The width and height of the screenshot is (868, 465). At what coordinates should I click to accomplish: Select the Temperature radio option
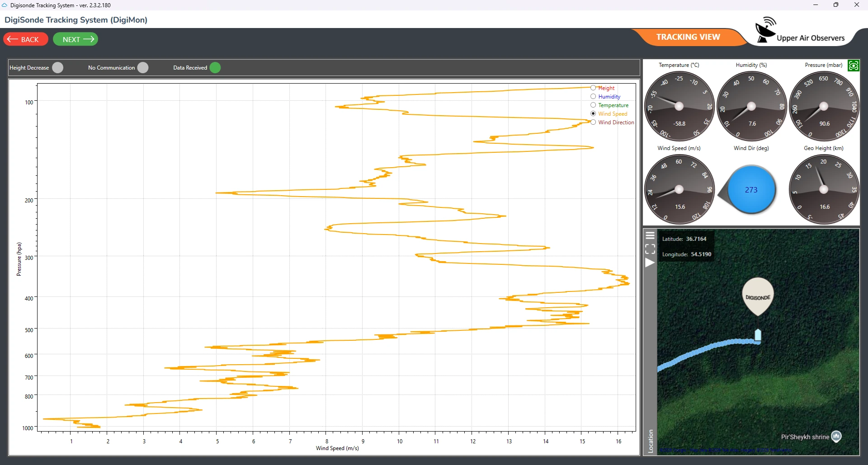pyautogui.click(x=593, y=105)
